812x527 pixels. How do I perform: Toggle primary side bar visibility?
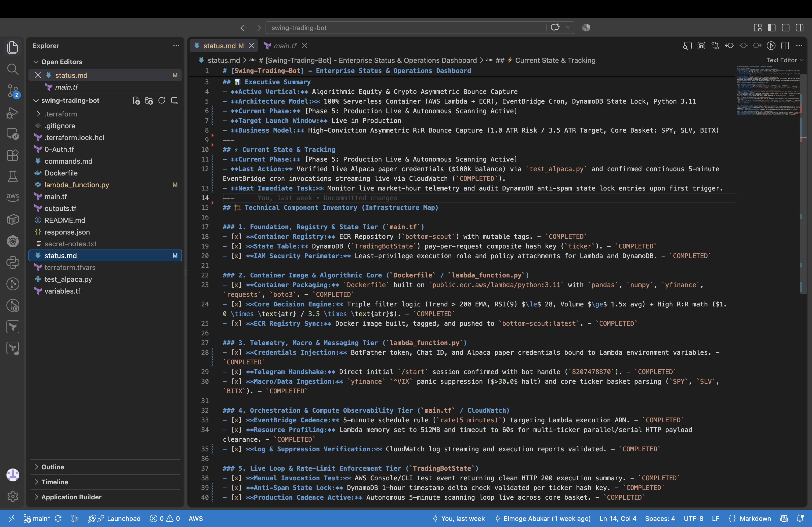tap(771, 28)
